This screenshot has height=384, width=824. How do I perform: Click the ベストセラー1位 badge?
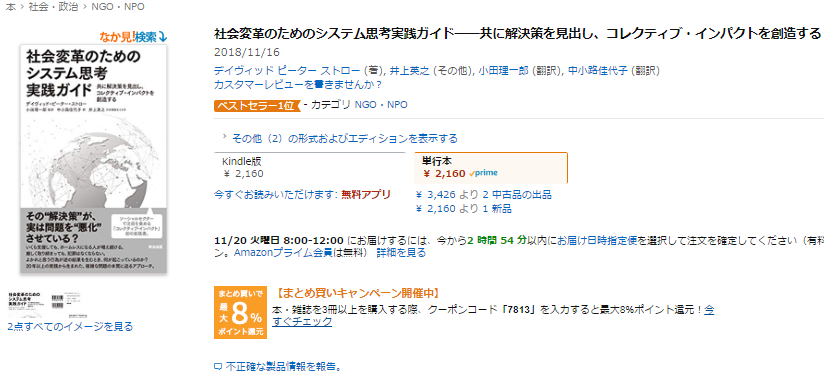[x=256, y=105]
